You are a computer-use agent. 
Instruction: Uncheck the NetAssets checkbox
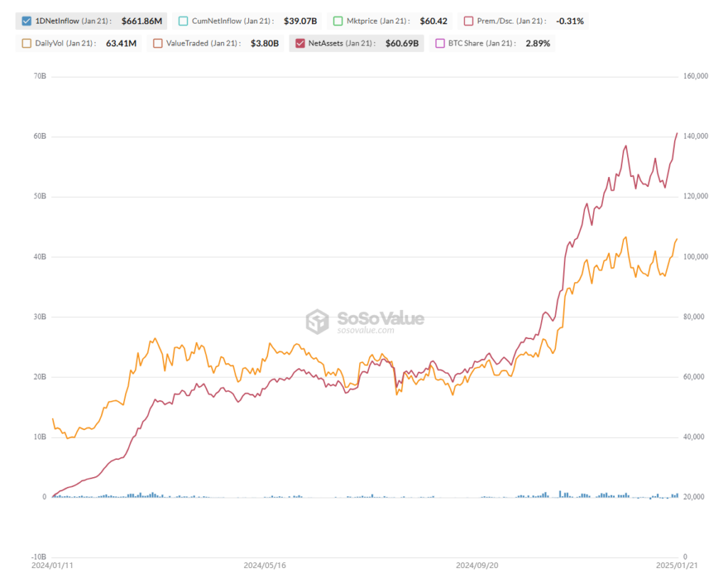[300, 43]
